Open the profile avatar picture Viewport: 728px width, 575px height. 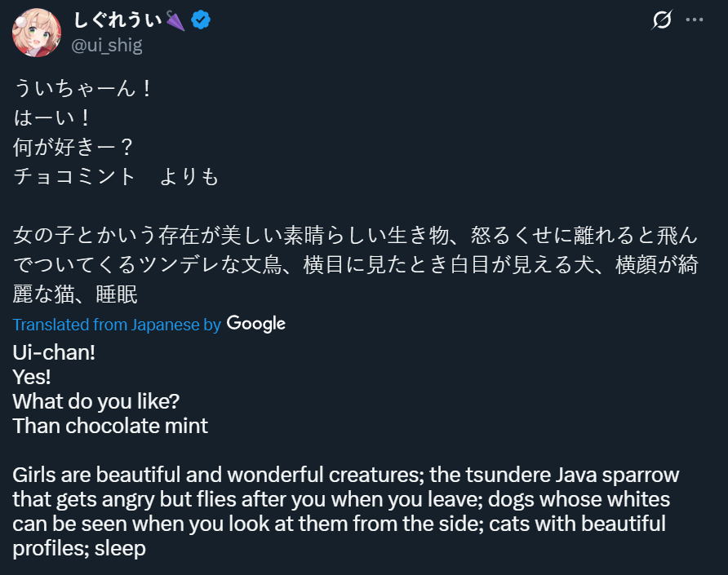35,33
